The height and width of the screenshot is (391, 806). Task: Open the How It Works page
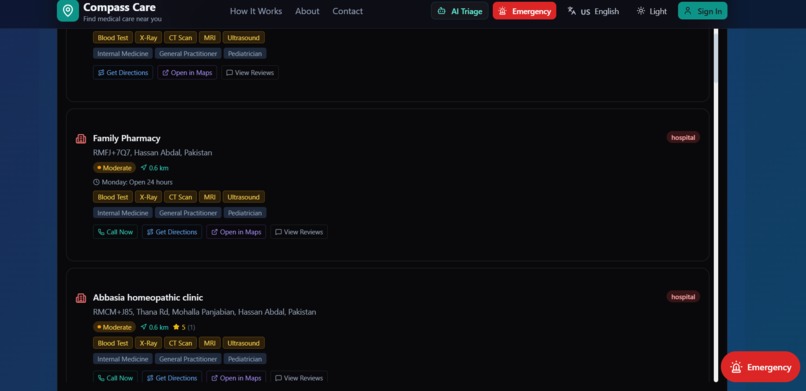255,11
